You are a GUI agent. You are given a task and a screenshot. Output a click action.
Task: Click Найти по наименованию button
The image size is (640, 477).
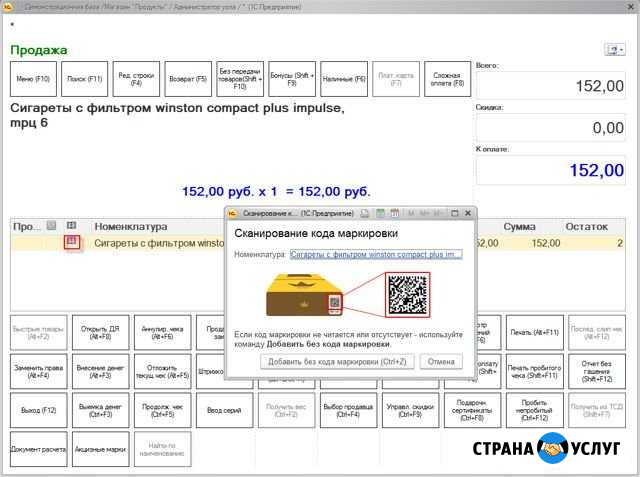click(x=162, y=449)
